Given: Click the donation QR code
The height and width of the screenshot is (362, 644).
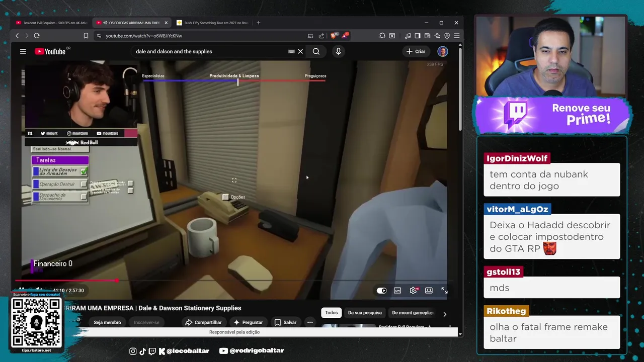Looking at the screenshot, I should tap(36, 323).
